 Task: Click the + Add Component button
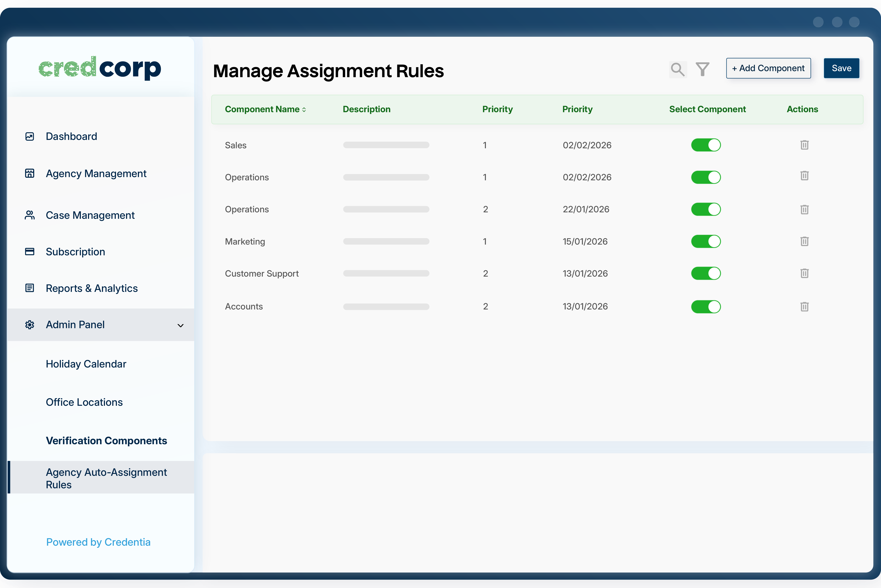point(768,68)
